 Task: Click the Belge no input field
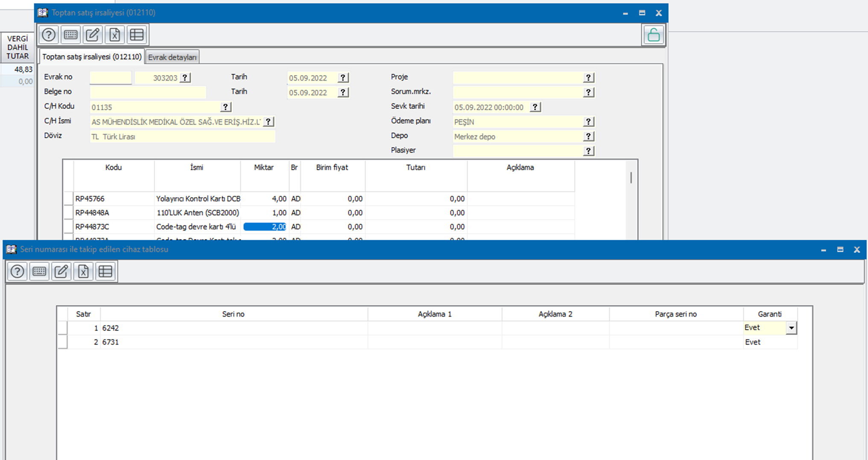tap(148, 92)
